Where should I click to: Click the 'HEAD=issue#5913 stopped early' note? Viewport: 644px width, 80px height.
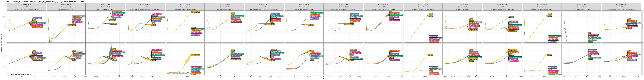[x=19, y=74]
